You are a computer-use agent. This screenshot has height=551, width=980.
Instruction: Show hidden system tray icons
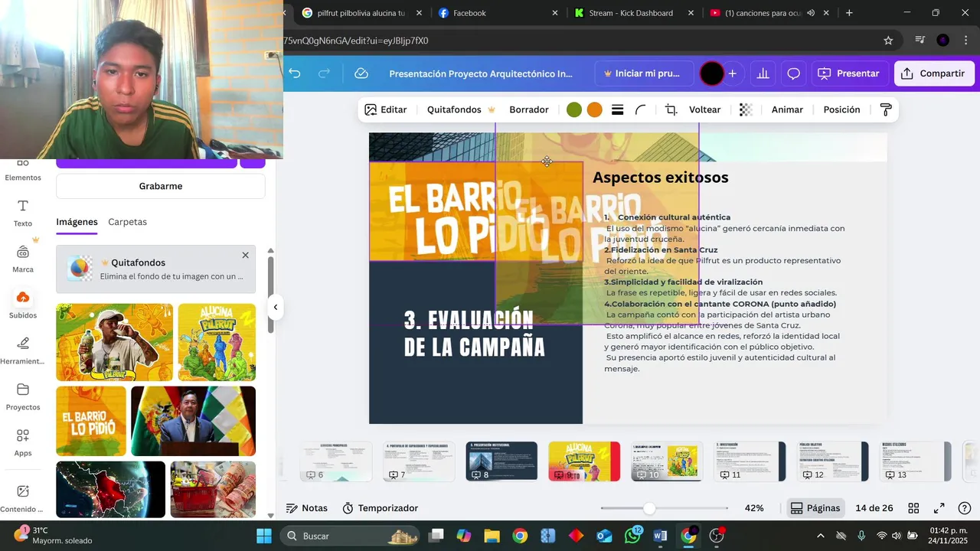821,536
